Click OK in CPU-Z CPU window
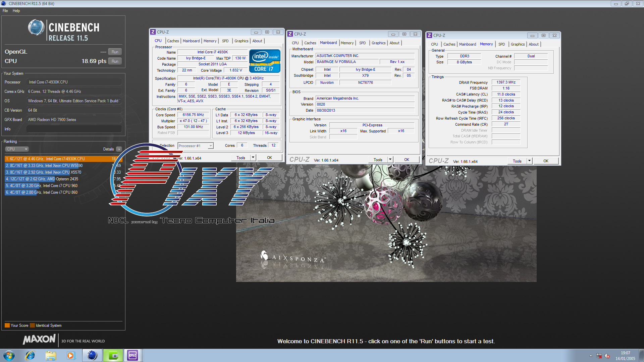 coord(269,158)
